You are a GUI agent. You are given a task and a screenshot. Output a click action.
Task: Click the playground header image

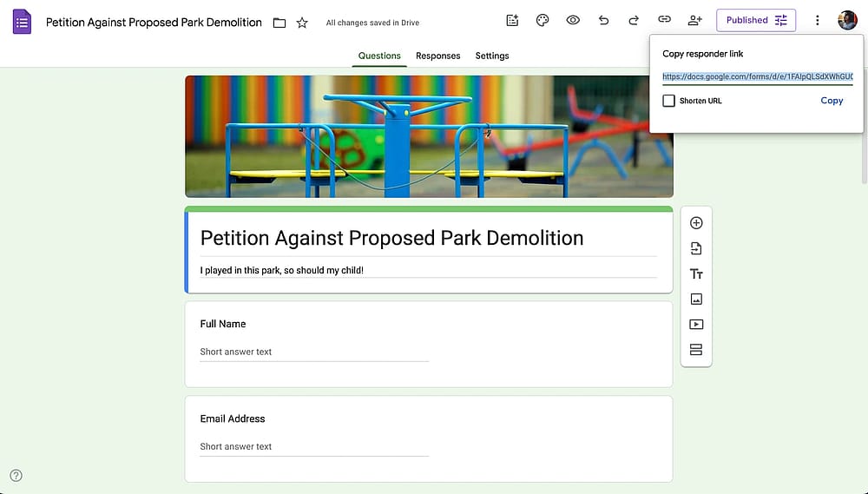coord(429,137)
